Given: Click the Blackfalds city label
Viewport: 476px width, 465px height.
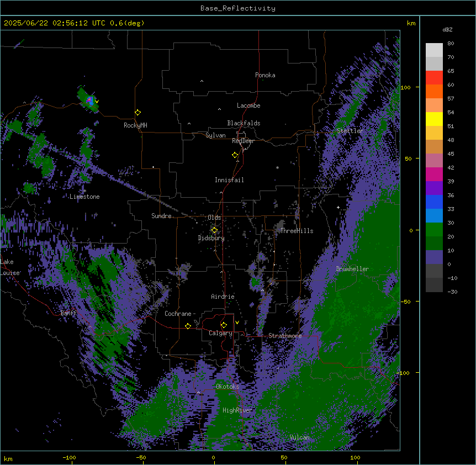Looking at the screenshot, I should click(244, 123).
